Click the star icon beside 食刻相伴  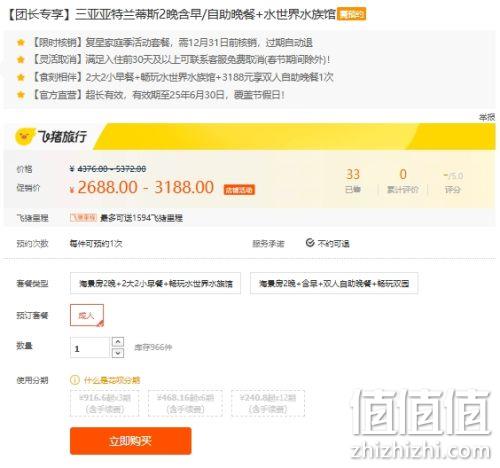coord(21,77)
